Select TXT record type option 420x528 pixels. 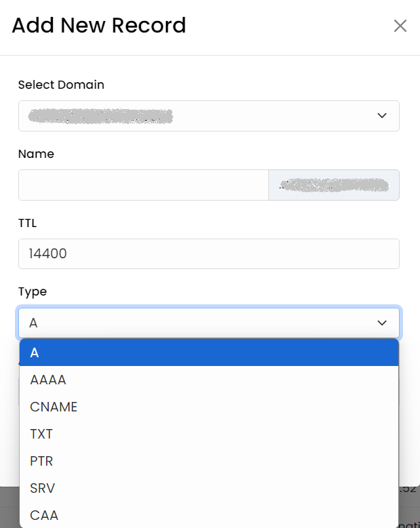click(x=209, y=434)
